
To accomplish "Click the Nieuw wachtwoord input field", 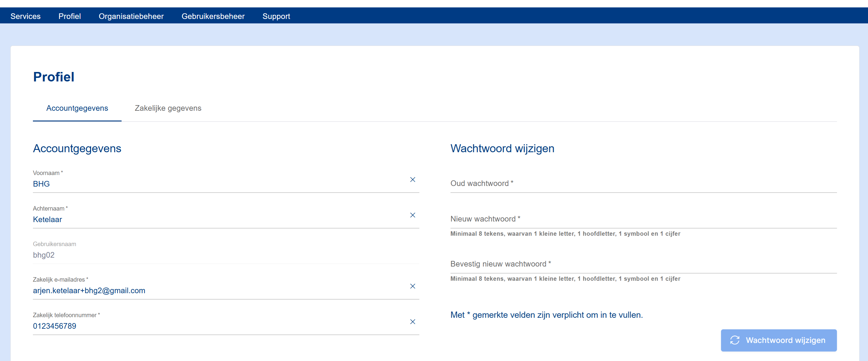I will 644,219.
